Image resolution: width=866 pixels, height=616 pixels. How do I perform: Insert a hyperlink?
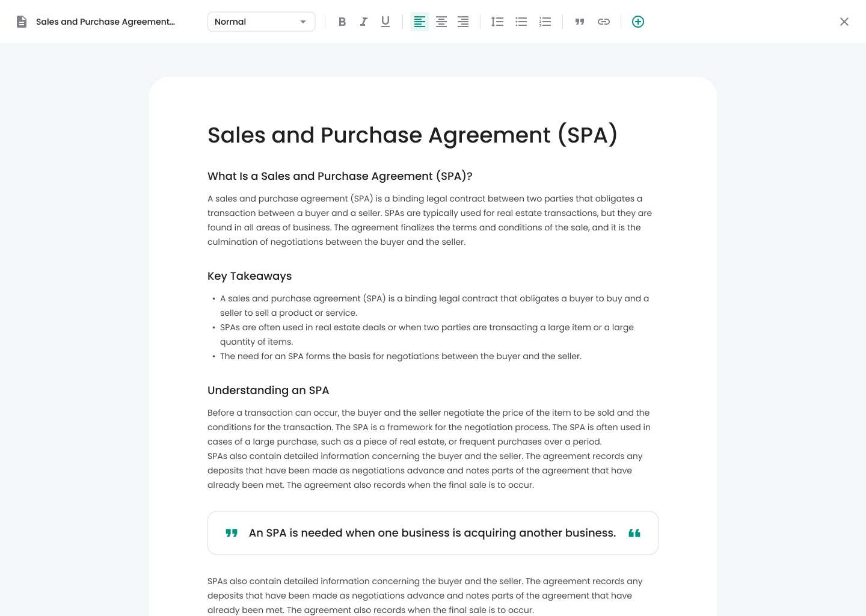(x=603, y=21)
